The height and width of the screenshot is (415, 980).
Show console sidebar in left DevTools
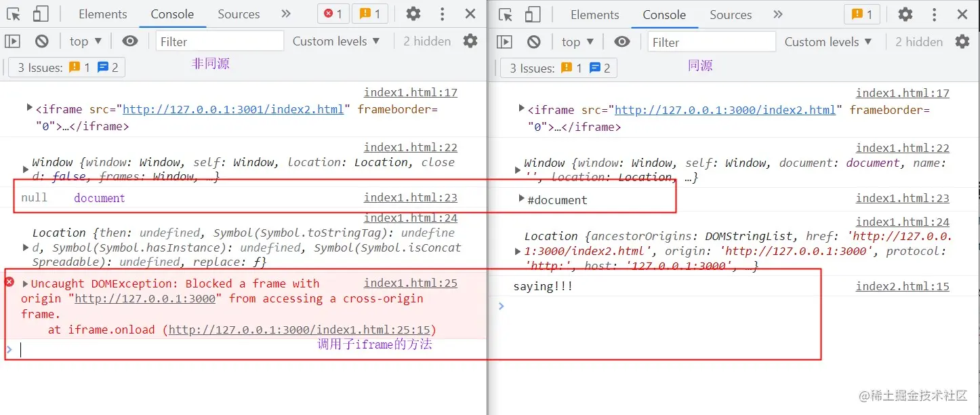point(12,41)
